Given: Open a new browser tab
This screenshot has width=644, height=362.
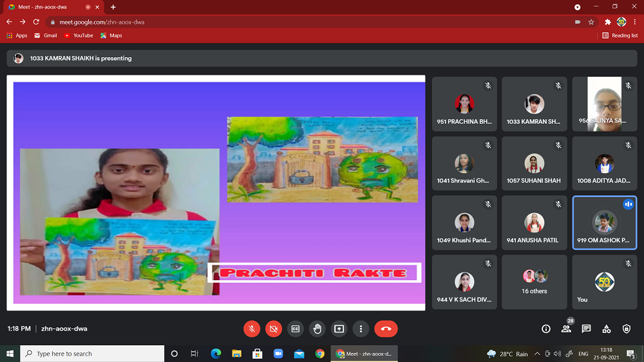Looking at the screenshot, I should [113, 7].
